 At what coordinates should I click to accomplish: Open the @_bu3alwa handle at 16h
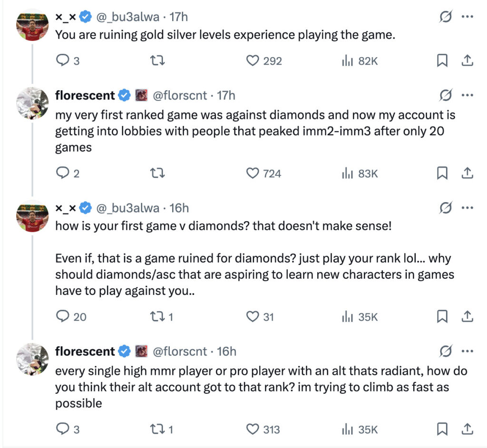128,208
